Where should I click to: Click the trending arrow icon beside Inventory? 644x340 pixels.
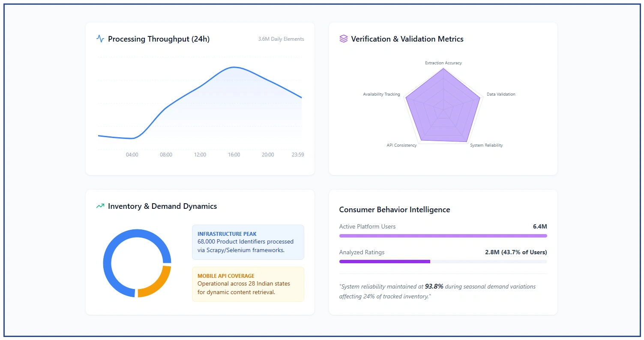[x=100, y=206]
